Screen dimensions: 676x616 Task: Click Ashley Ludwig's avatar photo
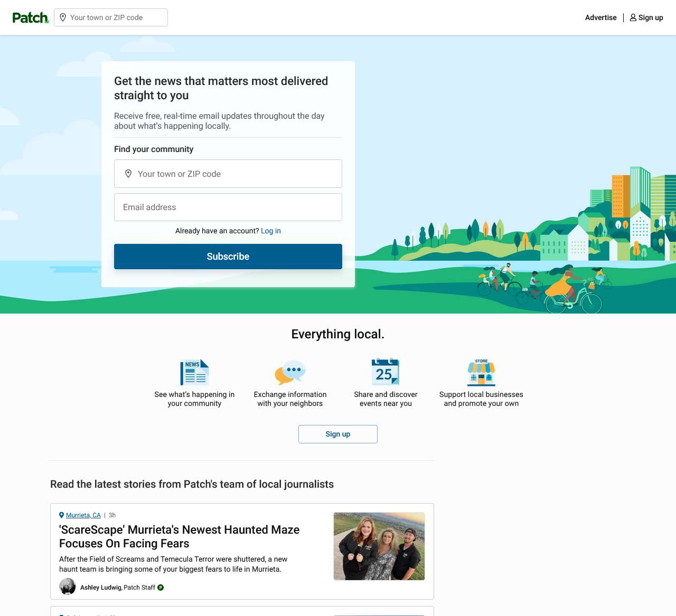click(x=68, y=586)
